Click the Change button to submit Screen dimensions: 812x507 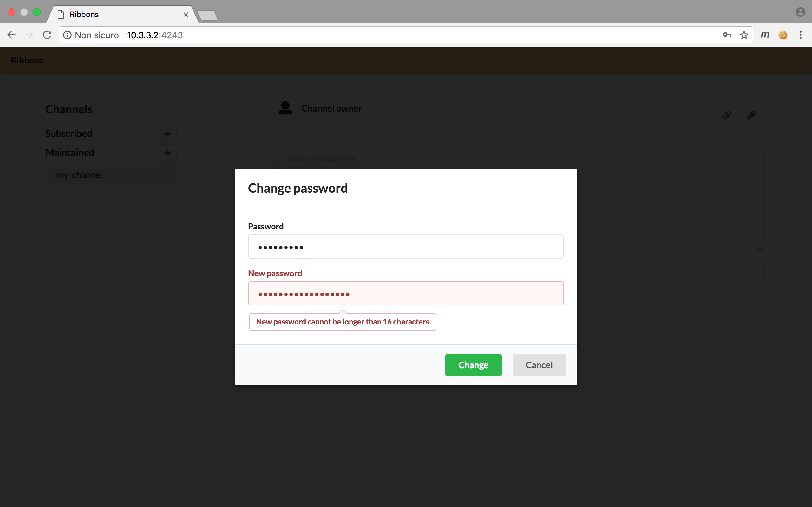coord(474,364)
